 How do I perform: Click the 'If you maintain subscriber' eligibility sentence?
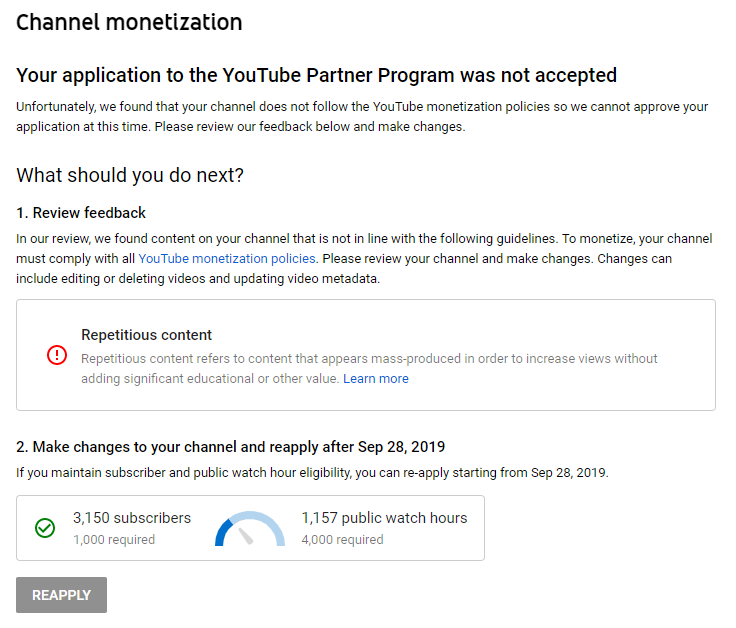(x=312, y=473)
